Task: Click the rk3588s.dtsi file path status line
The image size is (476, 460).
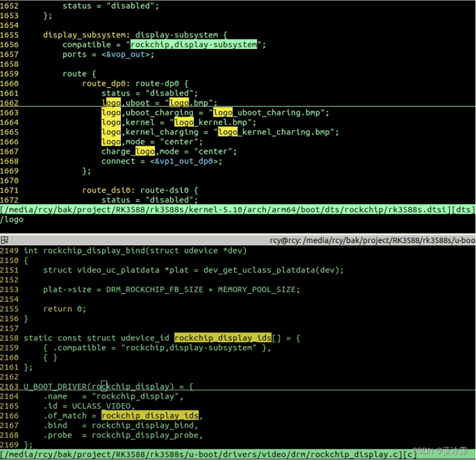Action: 237,209
